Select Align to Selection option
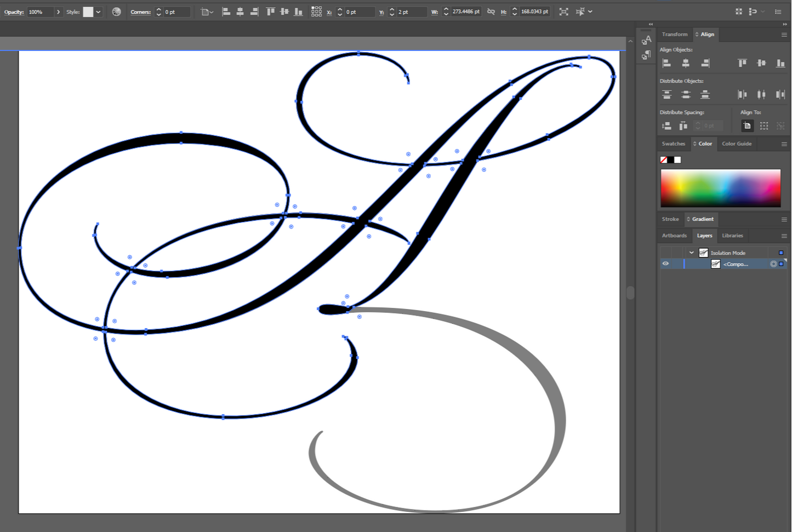This screenshot has height=532, width=792. (764, 125)
